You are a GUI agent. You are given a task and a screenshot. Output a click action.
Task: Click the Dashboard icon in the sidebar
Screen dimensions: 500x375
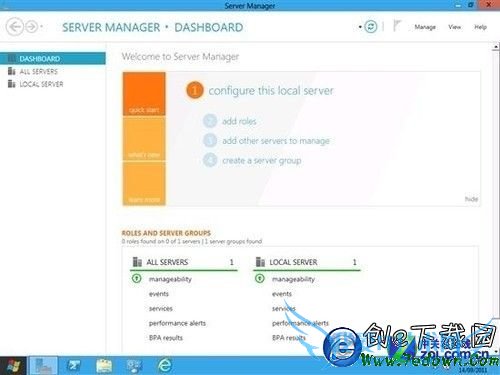click(x=12, y=59)
